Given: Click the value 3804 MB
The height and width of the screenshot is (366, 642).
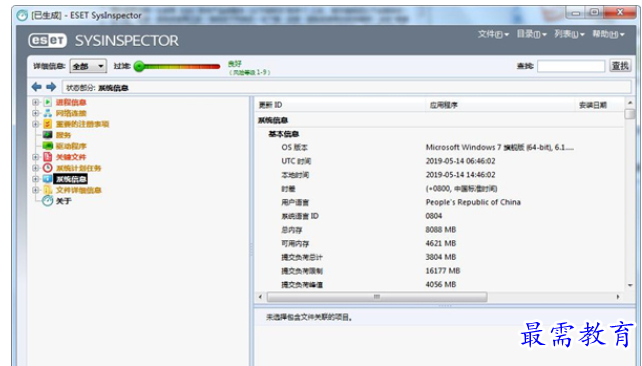Looking at the screenshot, I should [x=441, y=257].
